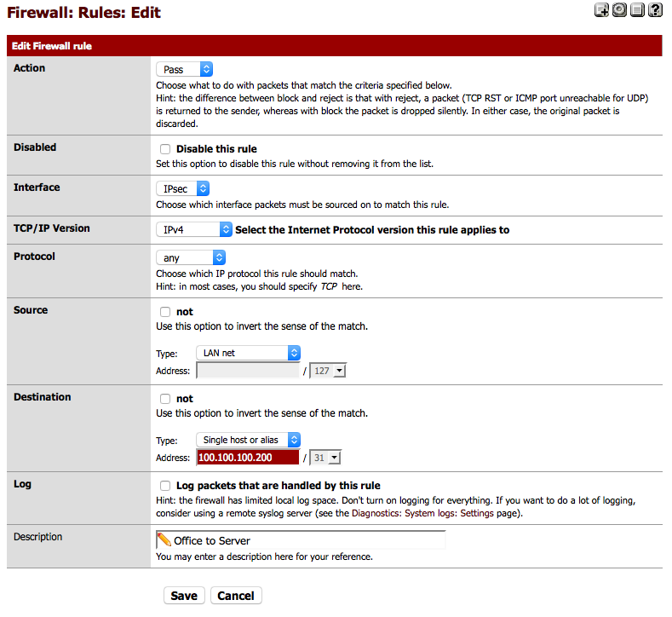The image size is (672, 617).
Task: Click the Description field 'Office to Server'
Action: click(x=301, y=540)
